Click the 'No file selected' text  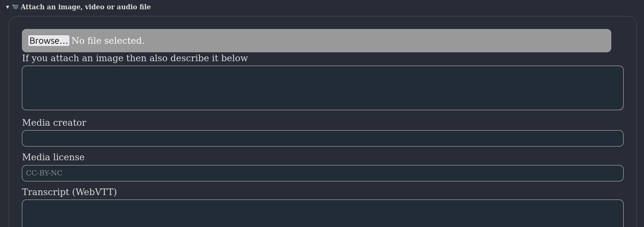click(108, 40)
